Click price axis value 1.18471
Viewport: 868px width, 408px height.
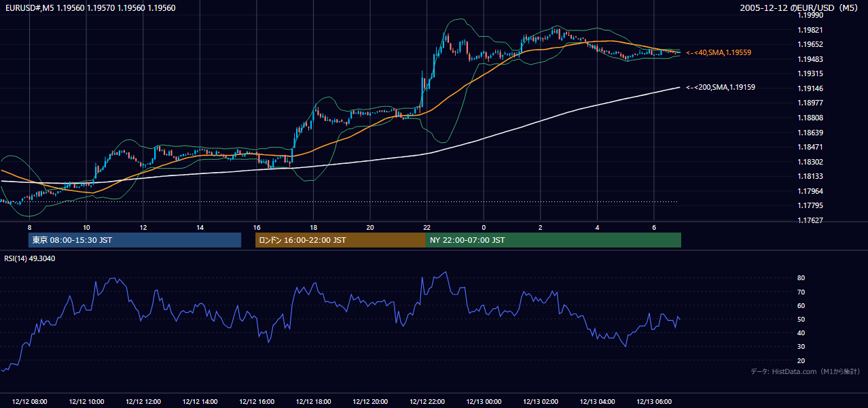pyautogui.click(x=810, y=147)
